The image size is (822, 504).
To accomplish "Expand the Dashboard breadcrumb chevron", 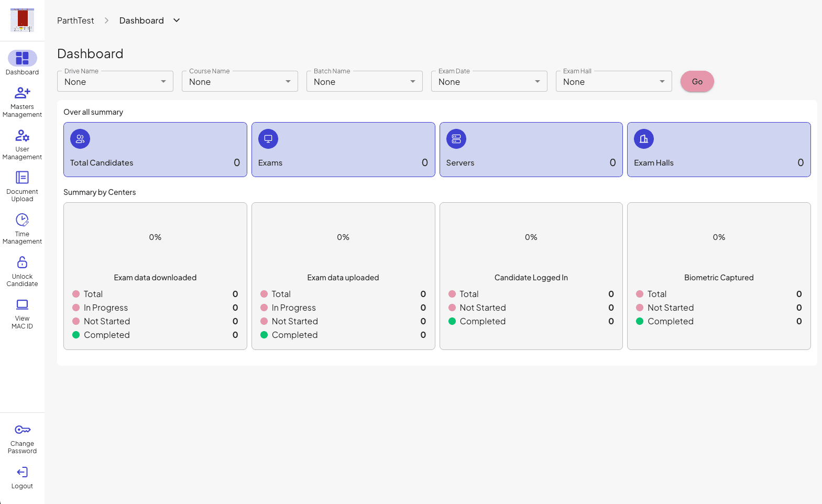I will point(177,20).
